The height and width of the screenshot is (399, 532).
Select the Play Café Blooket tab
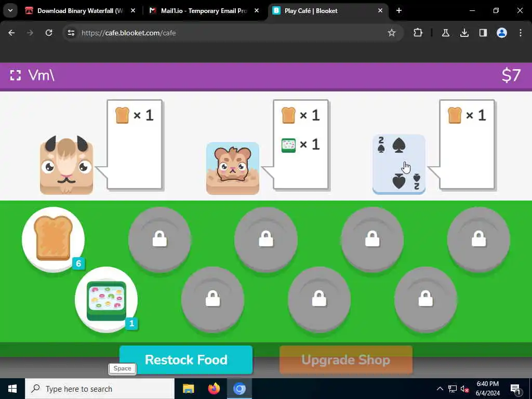click(x=327, y=11)
